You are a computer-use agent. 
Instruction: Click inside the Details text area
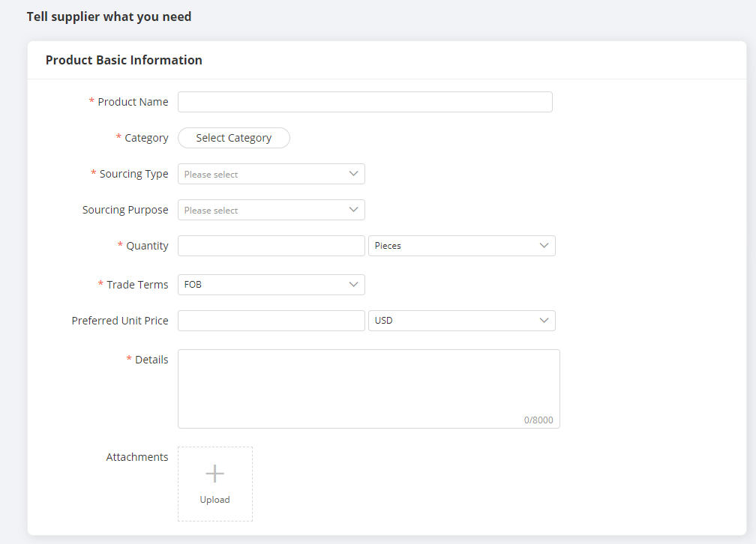369,389
